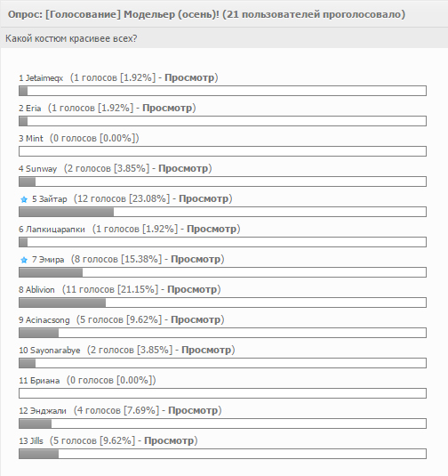Click Просмотр next to 6 Лапкицарапки
The height and width of the screenshot is (476, 448).
[212, 229]
